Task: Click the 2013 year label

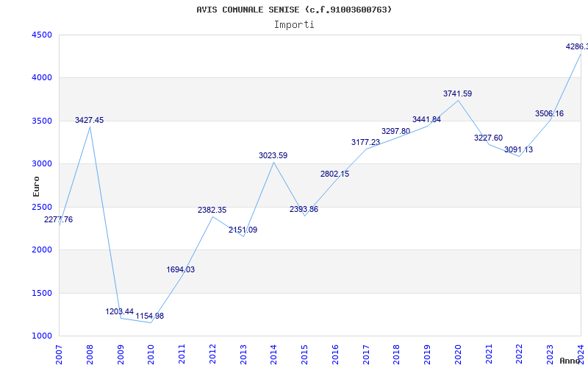Action: click(x=243, y=355)
